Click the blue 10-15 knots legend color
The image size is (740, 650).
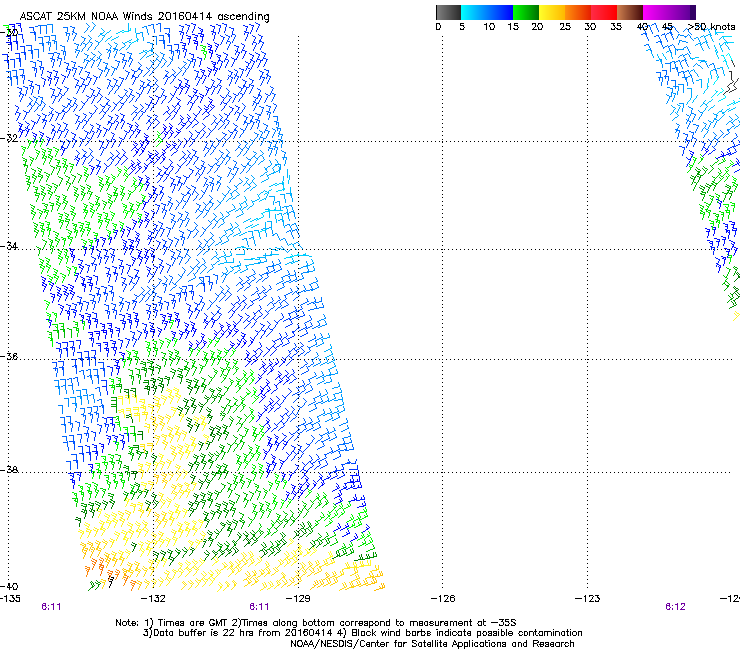tap(500, 12)
